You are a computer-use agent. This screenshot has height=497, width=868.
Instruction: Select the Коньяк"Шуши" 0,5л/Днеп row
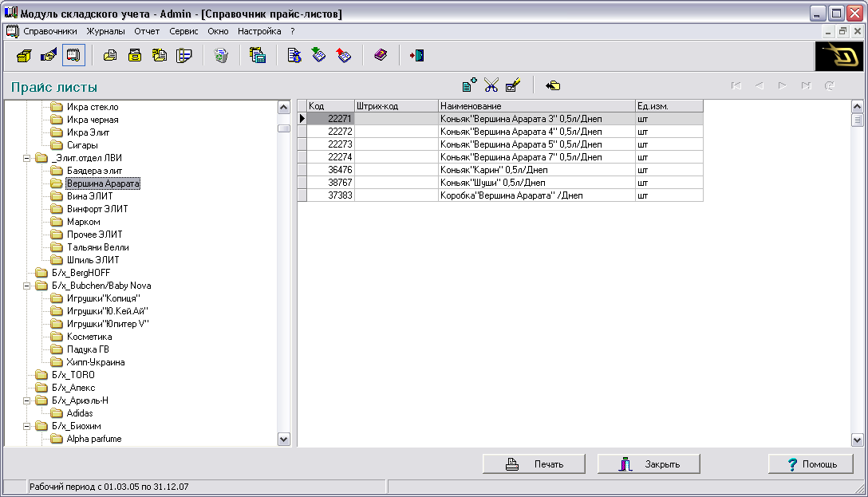[500, 183]
